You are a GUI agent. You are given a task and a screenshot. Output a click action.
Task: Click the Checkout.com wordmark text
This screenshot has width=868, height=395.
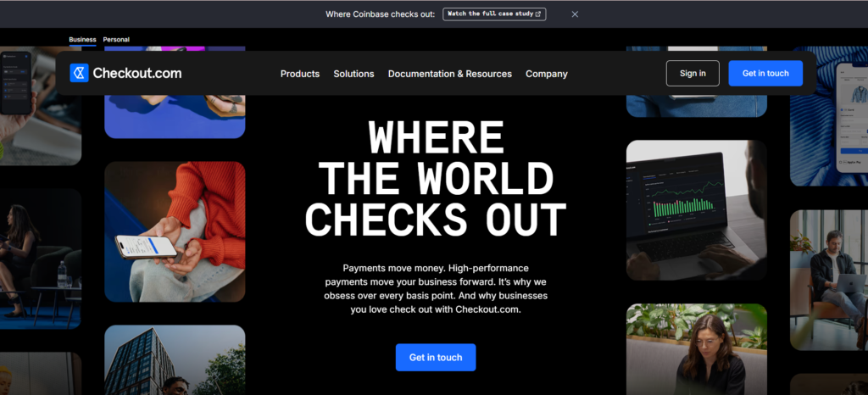[137, 73]
